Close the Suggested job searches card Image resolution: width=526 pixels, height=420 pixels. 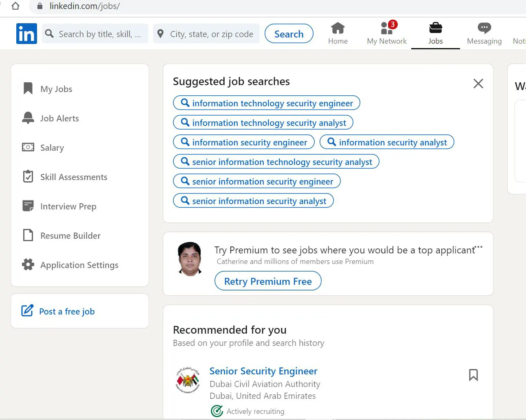point(478,84)
